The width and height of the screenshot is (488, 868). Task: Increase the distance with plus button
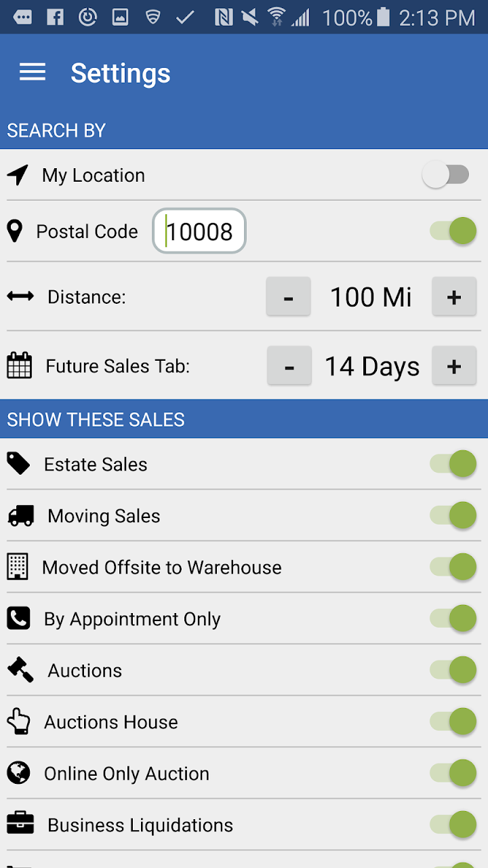click(454, 296)
